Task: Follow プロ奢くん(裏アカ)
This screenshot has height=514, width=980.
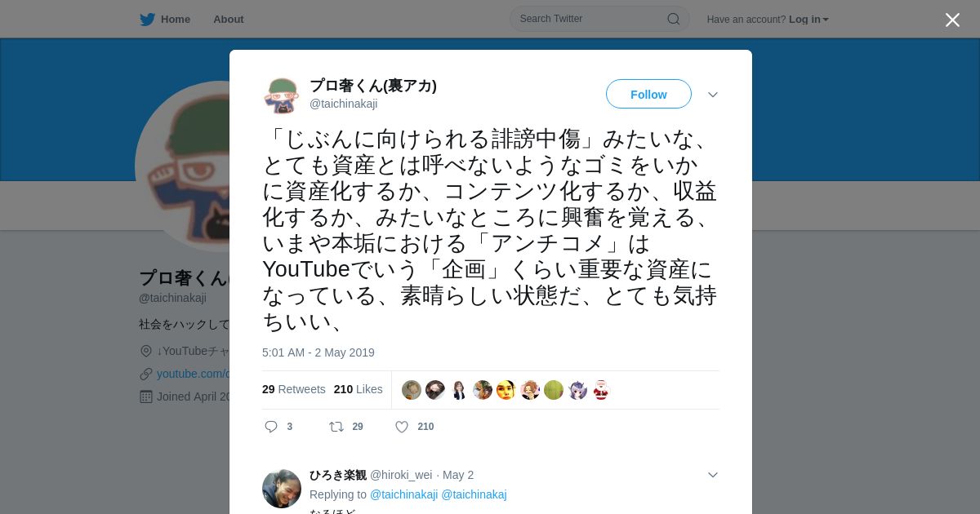Action: click(648, 95)
